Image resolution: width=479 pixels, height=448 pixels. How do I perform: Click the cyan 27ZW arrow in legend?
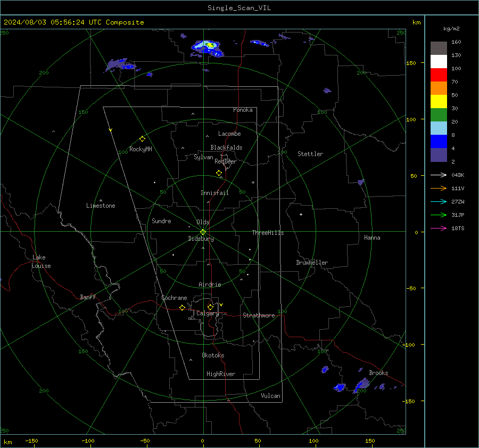[439, 201]
